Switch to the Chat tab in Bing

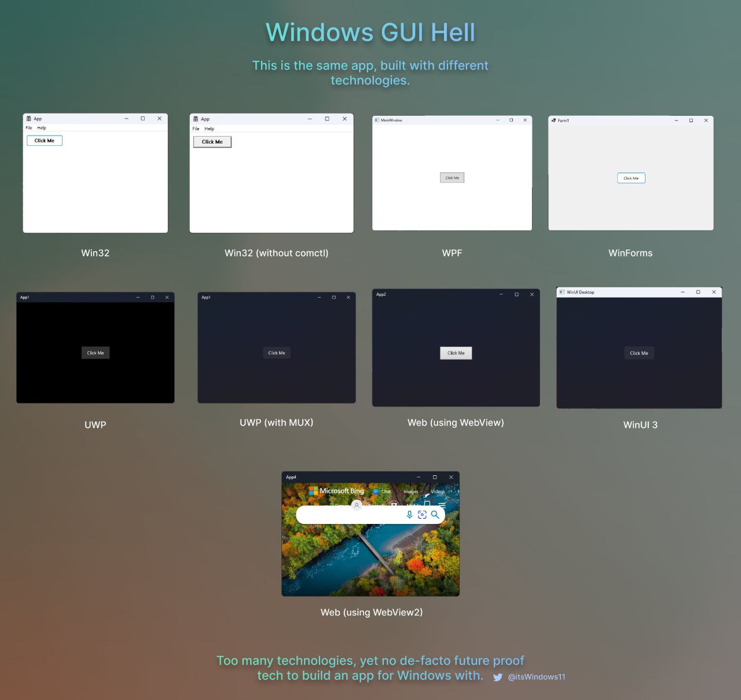tap(383, 492)
